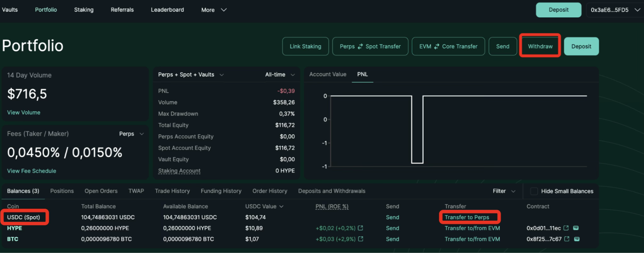The width and height of the screenshot is (644, 253).
Task: Click Transfer to Perps for USDC
Action: pos(467,217)
